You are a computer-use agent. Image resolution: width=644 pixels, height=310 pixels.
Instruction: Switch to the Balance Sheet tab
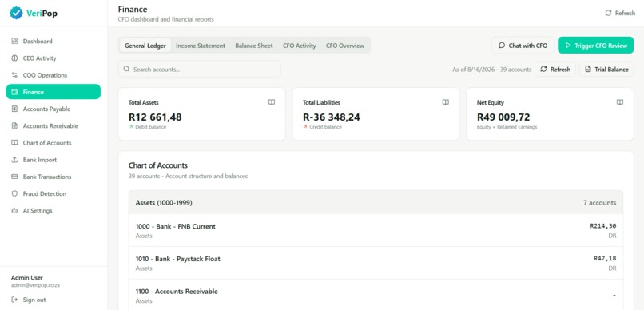coord(254,46)
